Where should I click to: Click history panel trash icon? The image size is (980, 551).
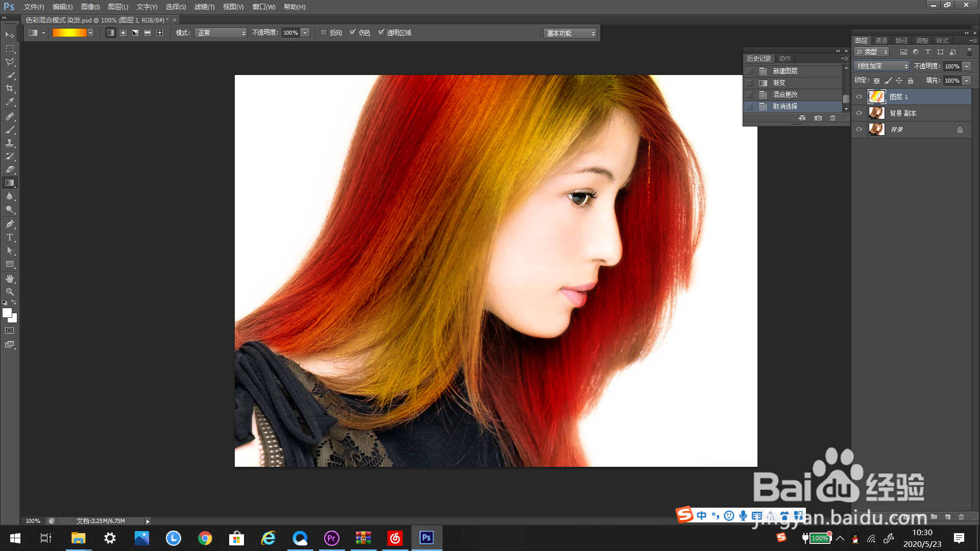(x=832, y=118)
